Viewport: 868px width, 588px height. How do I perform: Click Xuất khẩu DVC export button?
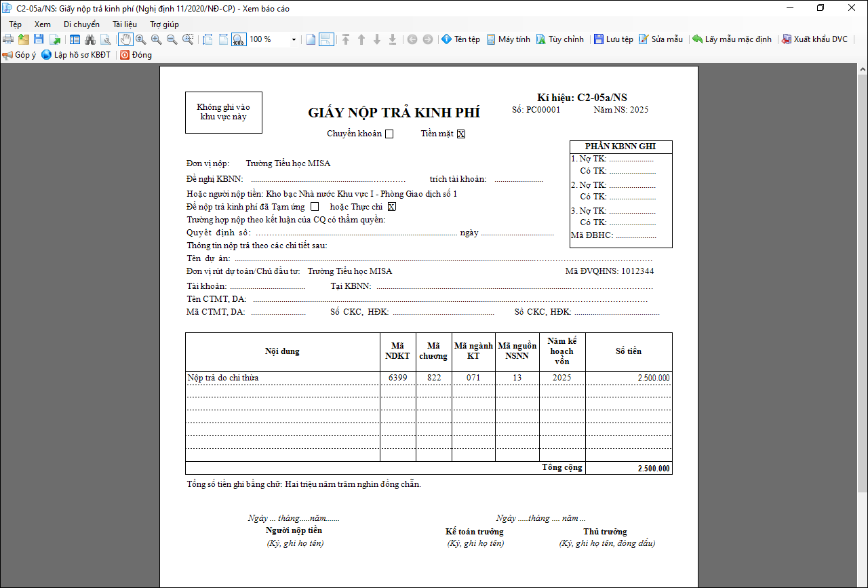(x=814, y=39)
